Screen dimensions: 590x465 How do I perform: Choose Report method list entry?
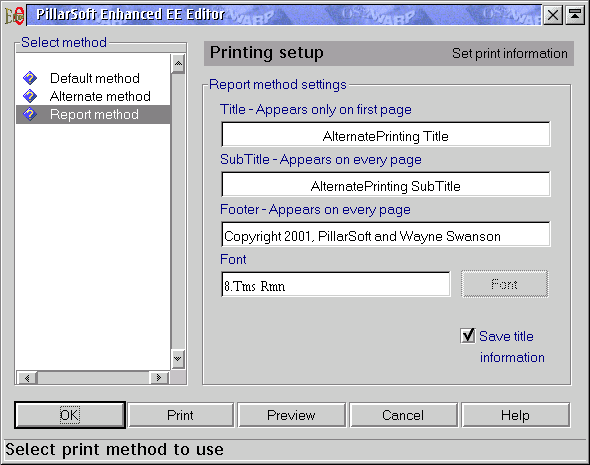pos(93,114)
